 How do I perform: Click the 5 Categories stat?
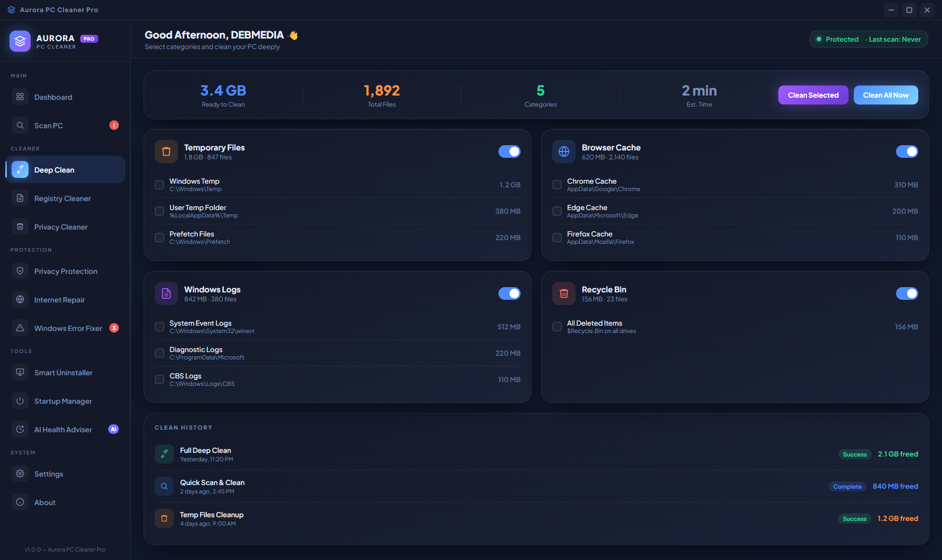(x=541, y=95)
